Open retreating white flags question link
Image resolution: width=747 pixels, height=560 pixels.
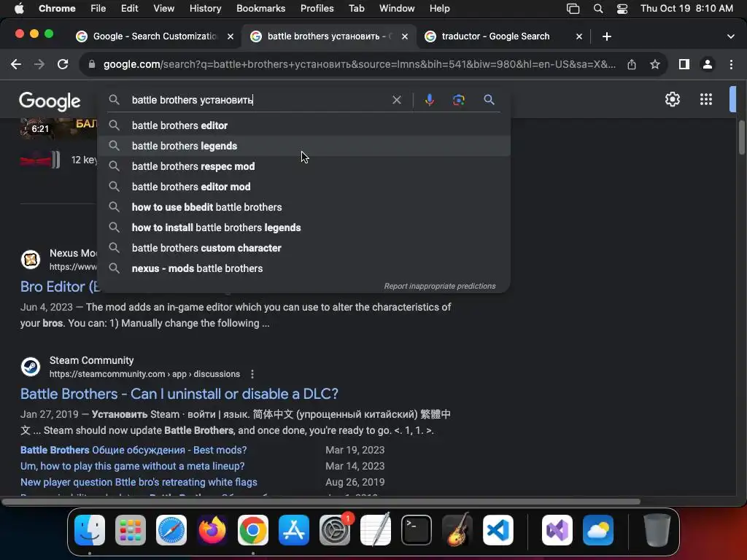tap(139, 483)
